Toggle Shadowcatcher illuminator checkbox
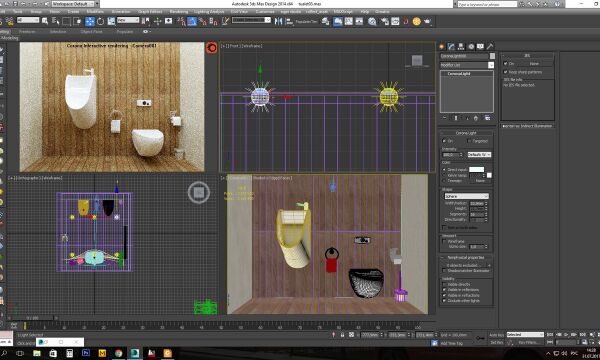Screen dimensions: 600x360 pos(445,271)
